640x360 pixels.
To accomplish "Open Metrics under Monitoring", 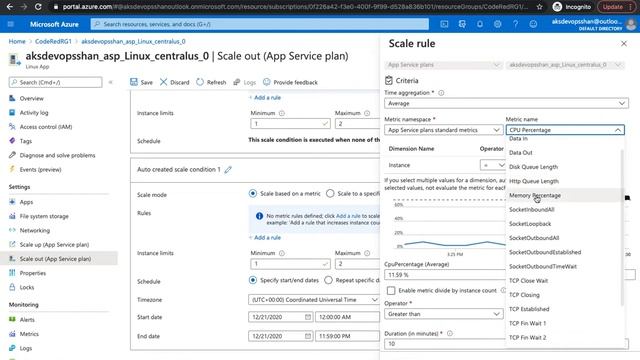I will pyautogui.click(x=29, y=334).
